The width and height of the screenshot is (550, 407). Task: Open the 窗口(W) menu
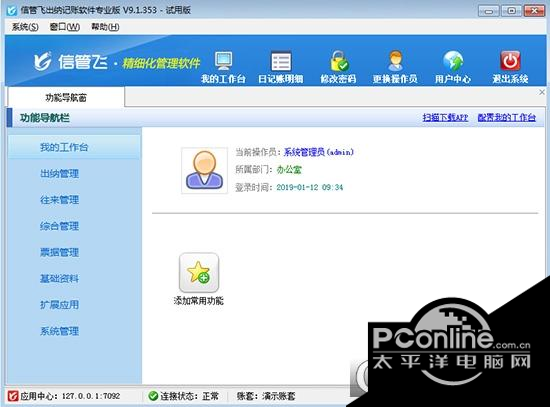pos(65,27)
